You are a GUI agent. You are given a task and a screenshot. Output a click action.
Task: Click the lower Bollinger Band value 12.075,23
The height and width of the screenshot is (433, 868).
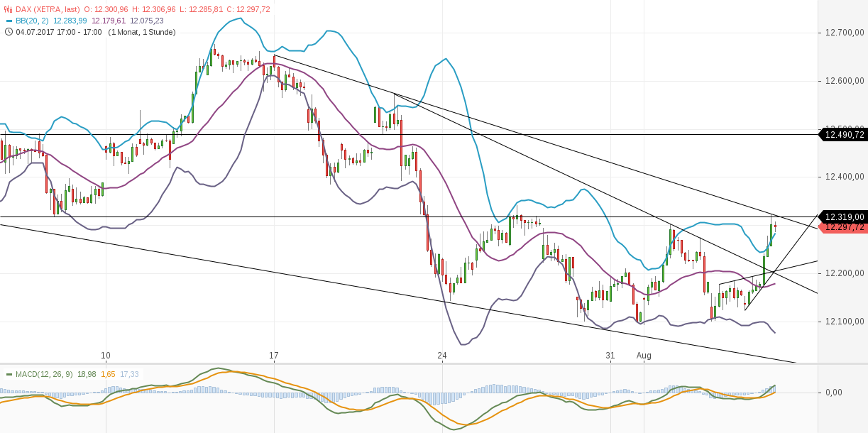pyautogui.click(x=146, y=19)
